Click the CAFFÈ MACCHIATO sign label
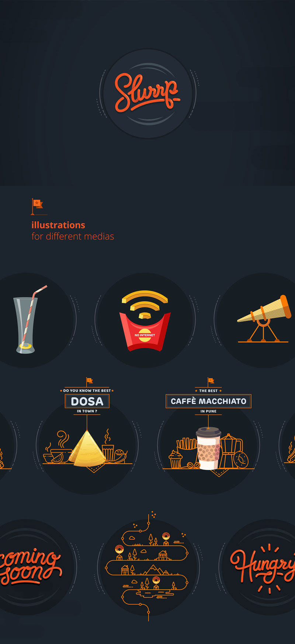This screenshot has height=644, width=295. tap(208, 401)
